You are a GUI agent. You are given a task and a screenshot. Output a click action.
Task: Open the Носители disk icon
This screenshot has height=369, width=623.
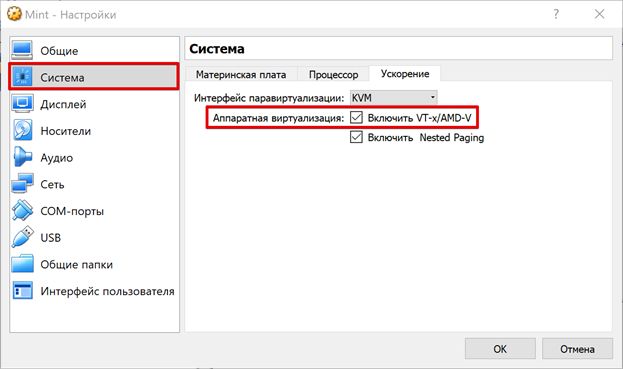tap(22, 130)
